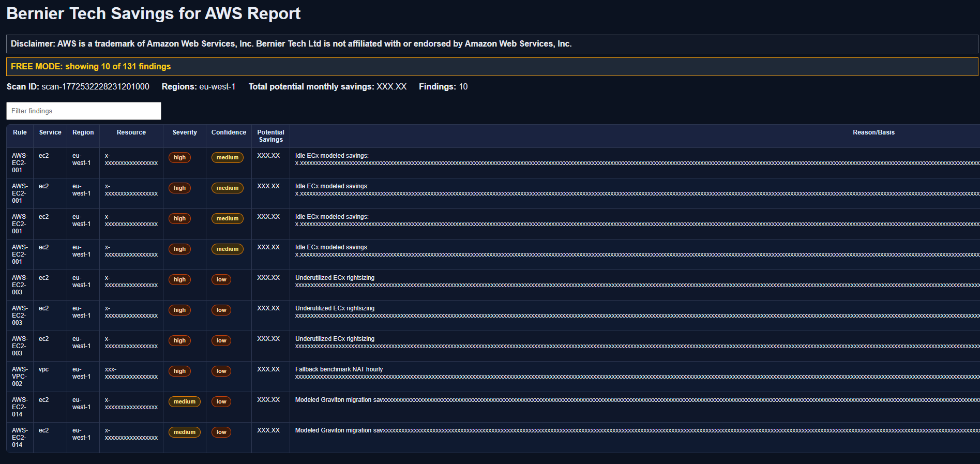Click low confidence badge in AWS-VPC-002 row
The height and width of the screenshot is (464, 980).
221,371
